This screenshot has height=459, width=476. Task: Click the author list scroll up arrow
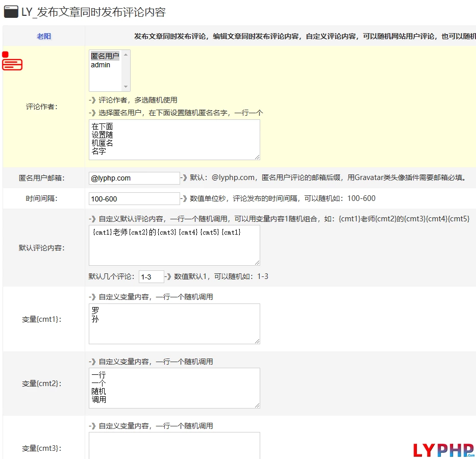coord(126,55)
